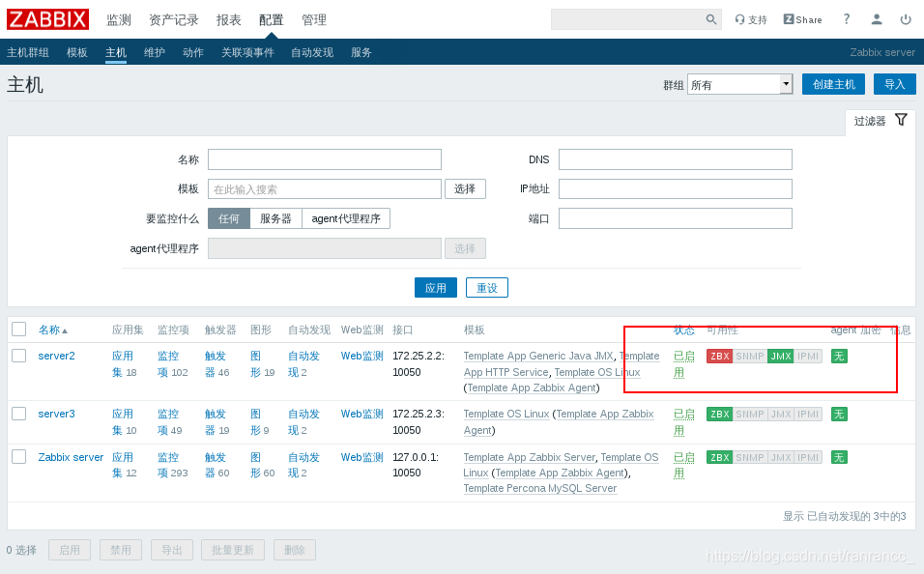Open the help question mark
Image resolution: width=924 pixels, height=574 pixels.
(x=847, y=19)
